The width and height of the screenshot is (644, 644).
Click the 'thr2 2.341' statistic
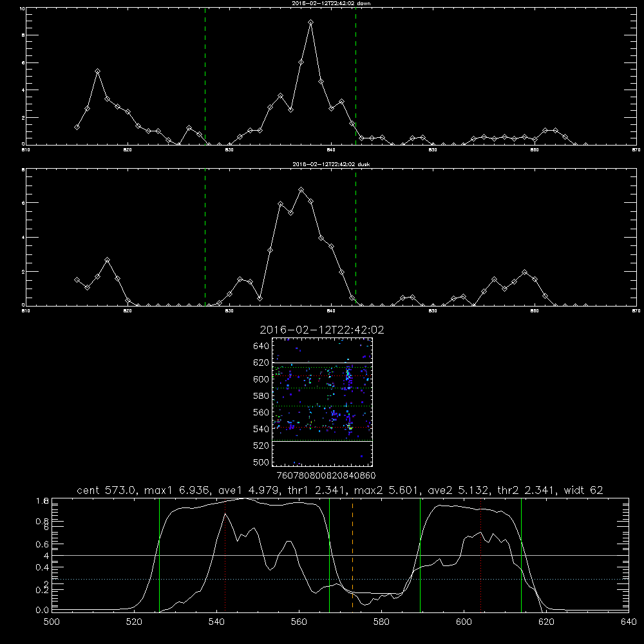(527, 490)
